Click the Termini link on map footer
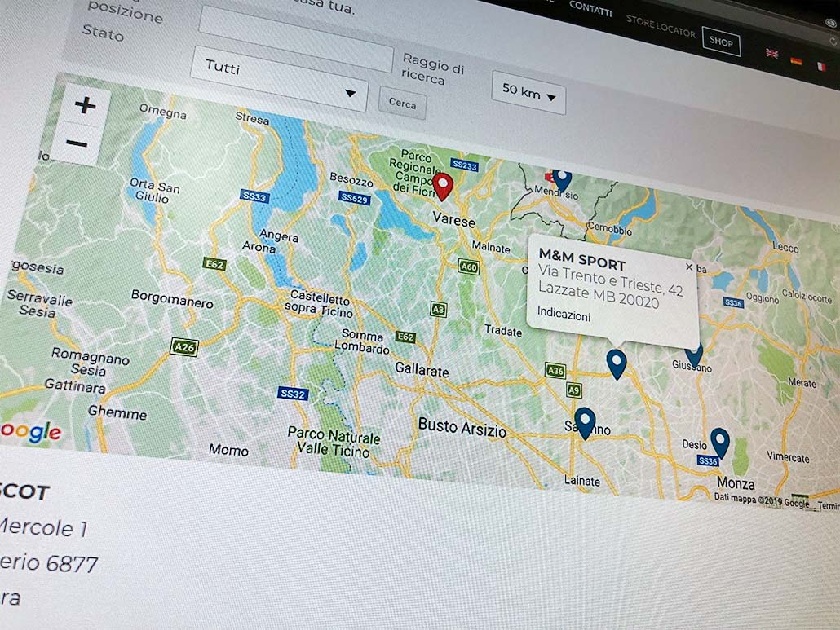The width and height of the screenshot is (840, 630). (x=829, y=506)
